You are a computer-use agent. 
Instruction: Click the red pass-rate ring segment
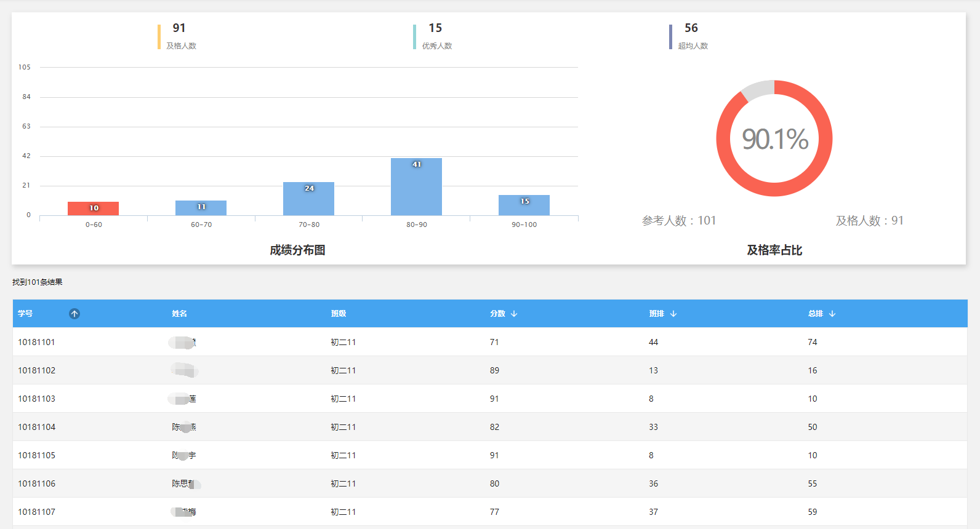click(x=825, y=138)
